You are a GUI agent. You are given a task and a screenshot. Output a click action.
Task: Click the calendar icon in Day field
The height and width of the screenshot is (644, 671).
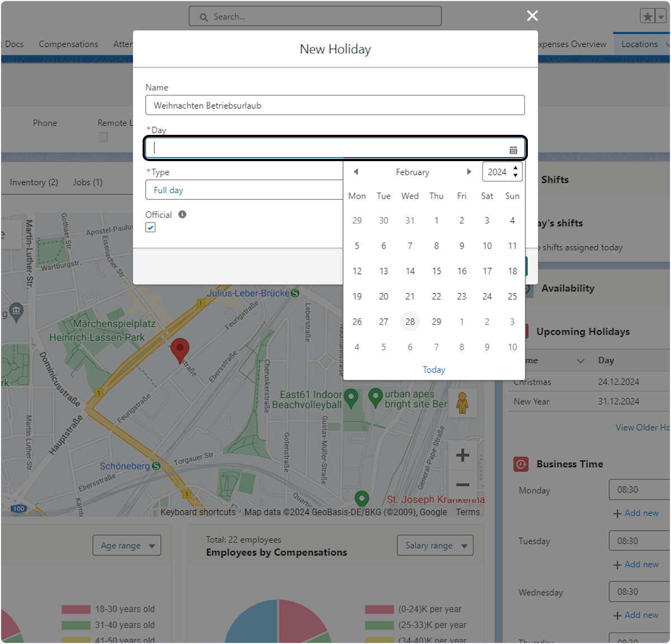click(513, 149)
